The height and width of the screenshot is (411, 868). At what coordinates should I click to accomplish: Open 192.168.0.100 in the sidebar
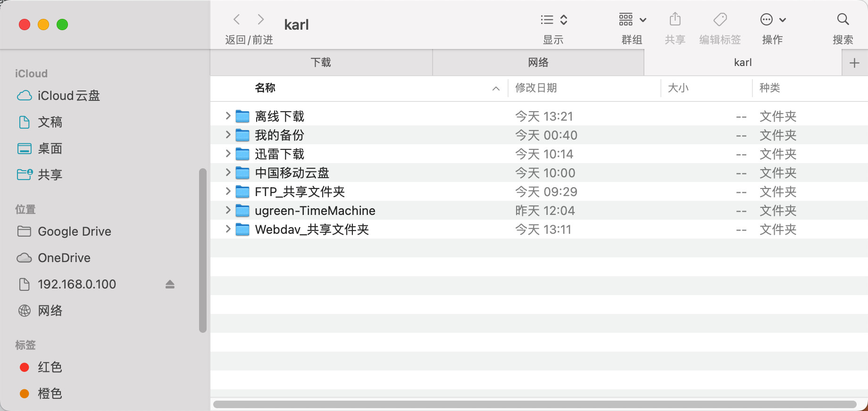pyautogui.click(x=77, y=284)
